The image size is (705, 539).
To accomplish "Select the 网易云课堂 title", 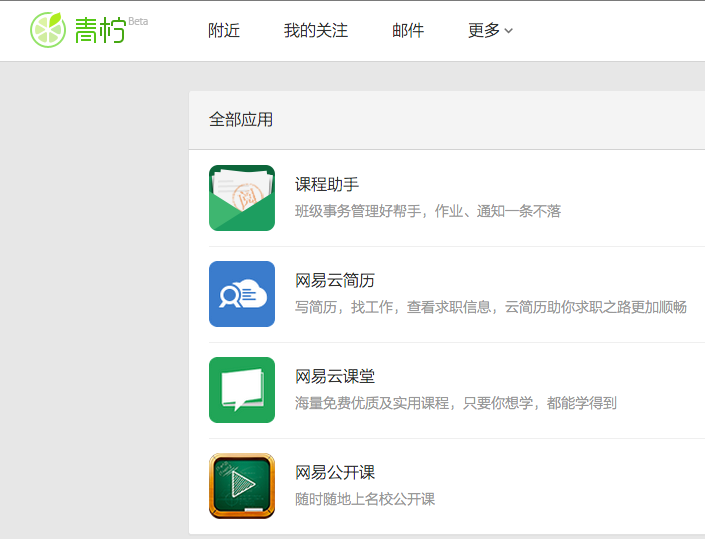I will point(335,377).
